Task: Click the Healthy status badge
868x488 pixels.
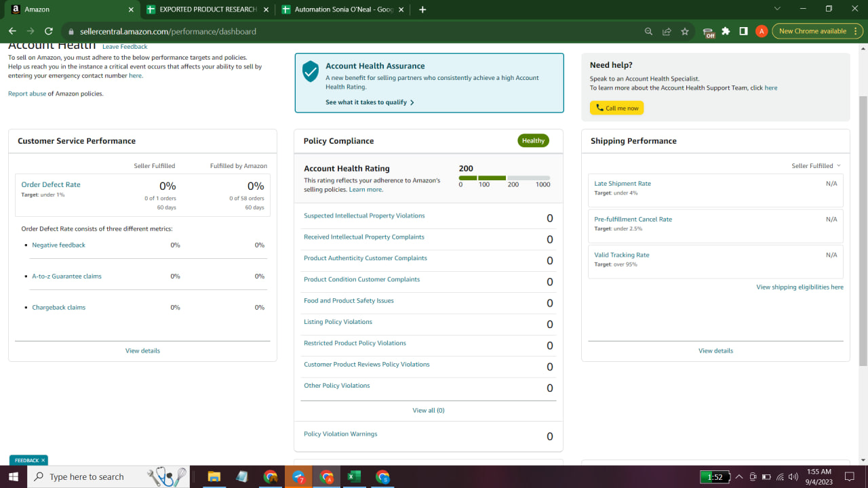Action: [x=533, y=141]
